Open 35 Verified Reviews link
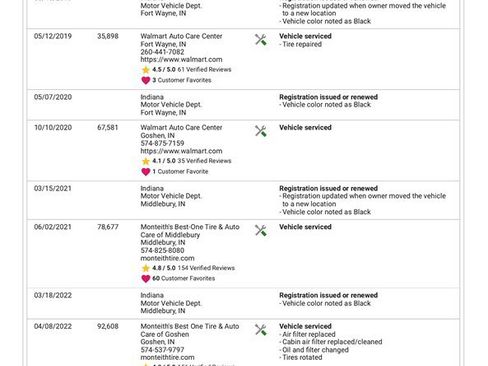Image resolution: width=488 pixels, height=366 pixels. tap(204, 161)
